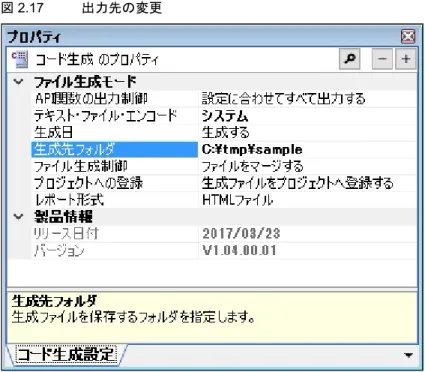Click the value 設定に合わせてすべて出力する
The height and width of the screenshot is (372, 425).
coord(284,99)
